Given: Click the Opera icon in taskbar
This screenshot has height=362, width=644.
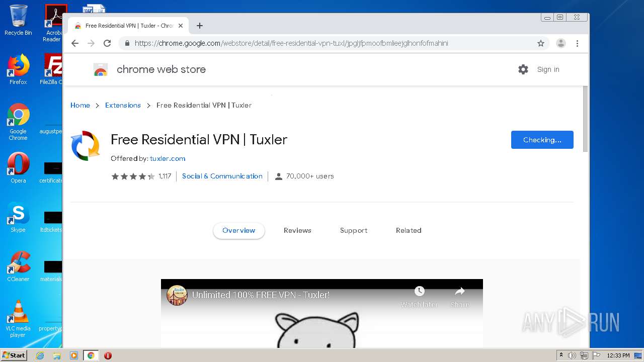Looking at the screenshot, I should tap(108, 355).
